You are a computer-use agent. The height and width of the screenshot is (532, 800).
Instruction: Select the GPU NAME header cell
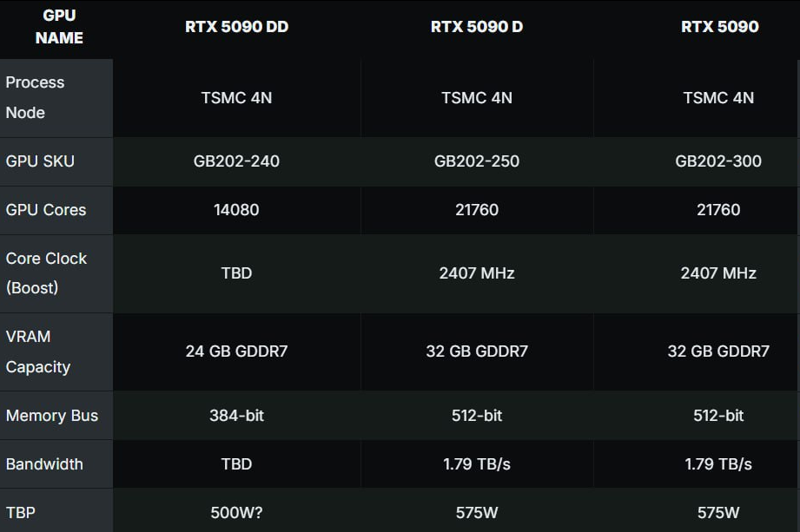59,27
